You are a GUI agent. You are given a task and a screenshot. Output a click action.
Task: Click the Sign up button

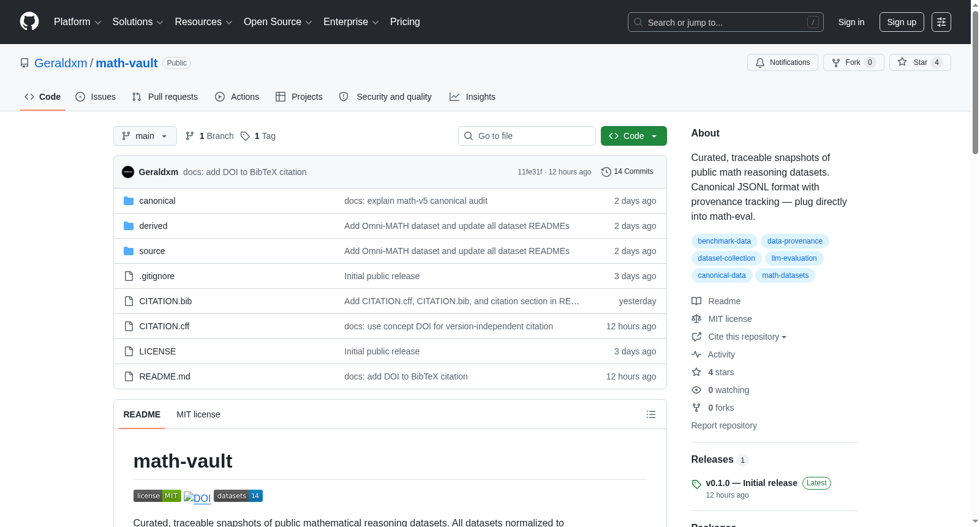902,22
